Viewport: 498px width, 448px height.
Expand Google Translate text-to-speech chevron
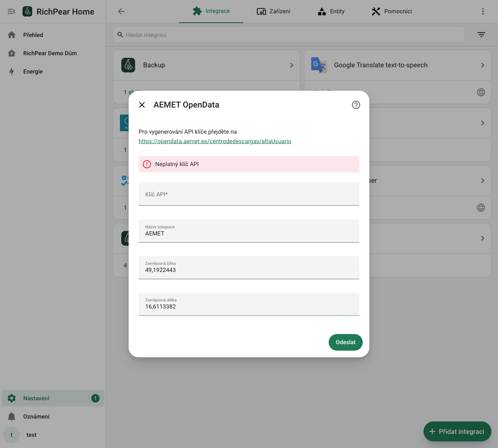coord(483,65)
